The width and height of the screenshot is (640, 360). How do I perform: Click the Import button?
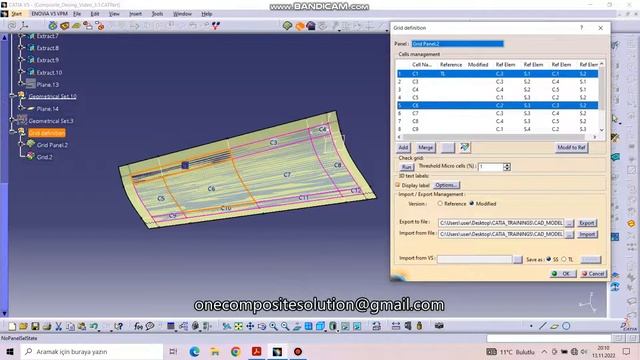[x=587, y=234]
